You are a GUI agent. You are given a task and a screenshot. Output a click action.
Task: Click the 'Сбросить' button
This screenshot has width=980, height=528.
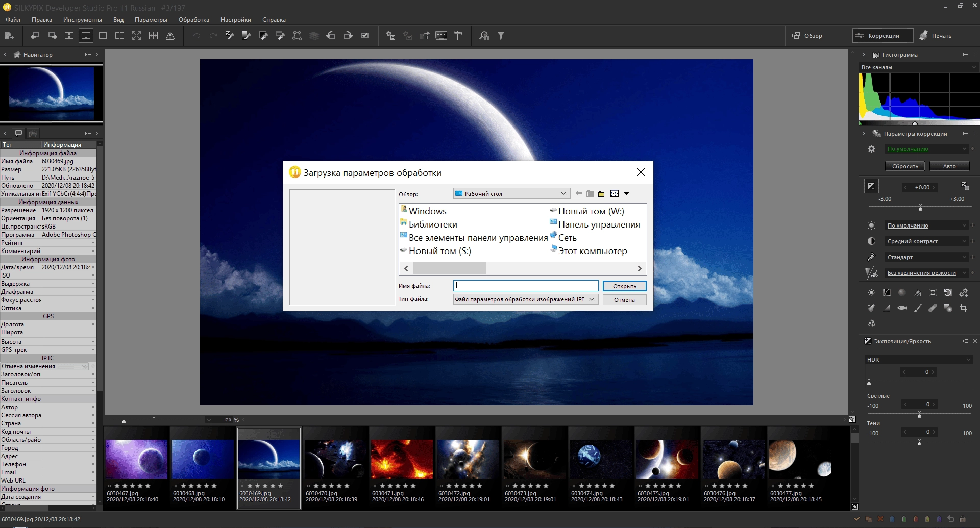click(905, 166)
